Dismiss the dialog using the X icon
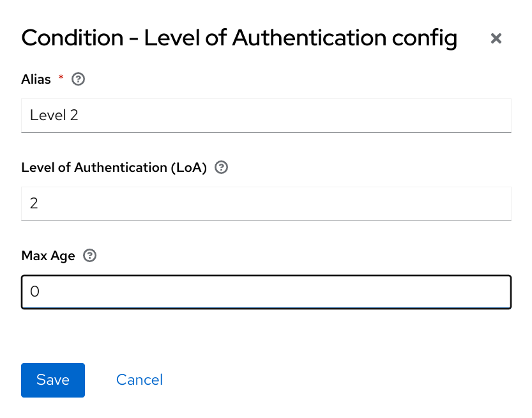The width and height of the screenshot is (532, 418). tap(496, 39)
